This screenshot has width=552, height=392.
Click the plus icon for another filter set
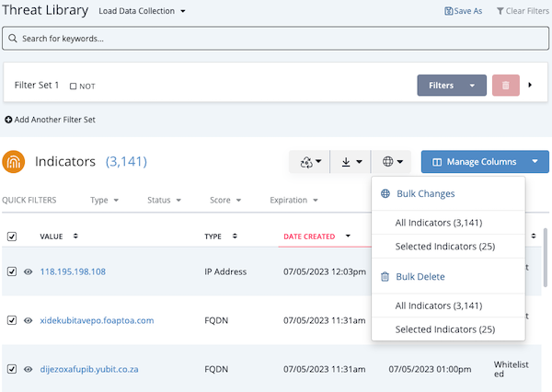[x=8, y=120]
